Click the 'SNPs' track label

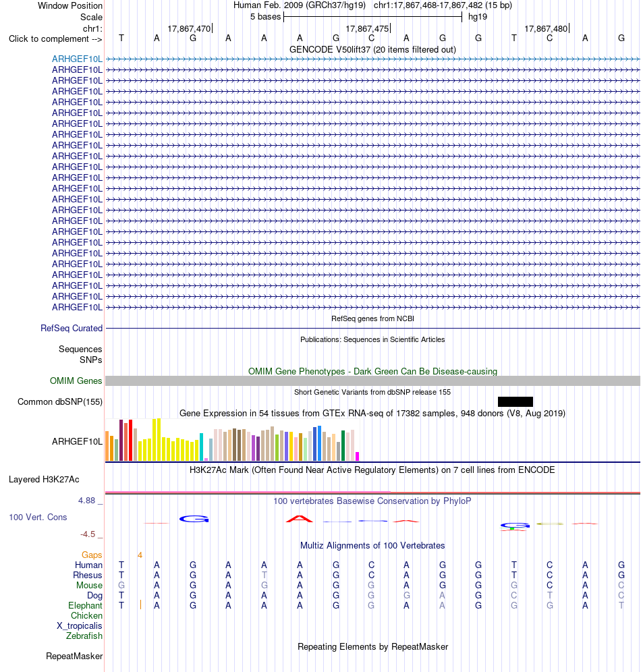[x=91, y=360]
